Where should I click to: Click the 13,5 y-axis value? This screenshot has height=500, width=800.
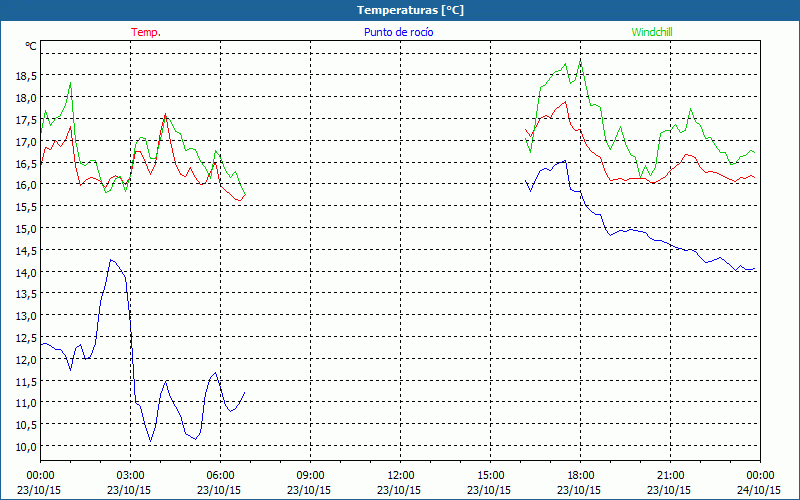pyautogui.click(x=26, y=294)
